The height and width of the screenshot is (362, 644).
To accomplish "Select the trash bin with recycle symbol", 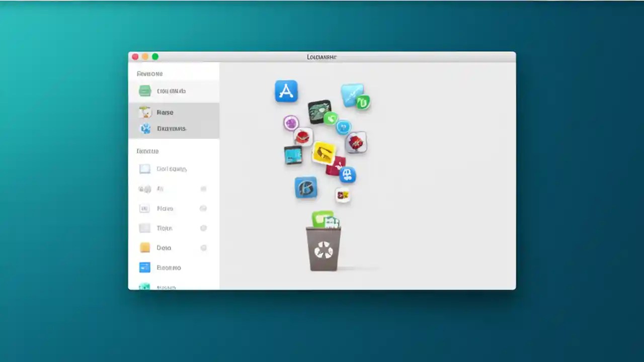I will click(324, 249).
